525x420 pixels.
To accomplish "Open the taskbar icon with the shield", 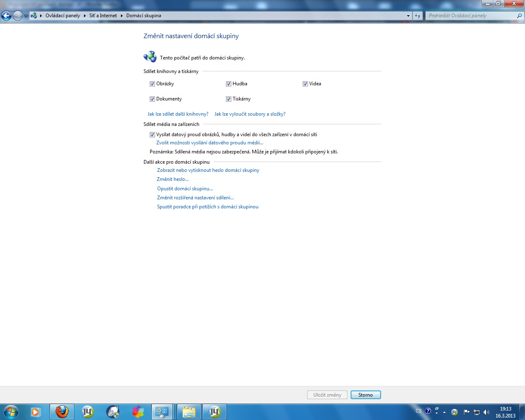I will 113,412.
